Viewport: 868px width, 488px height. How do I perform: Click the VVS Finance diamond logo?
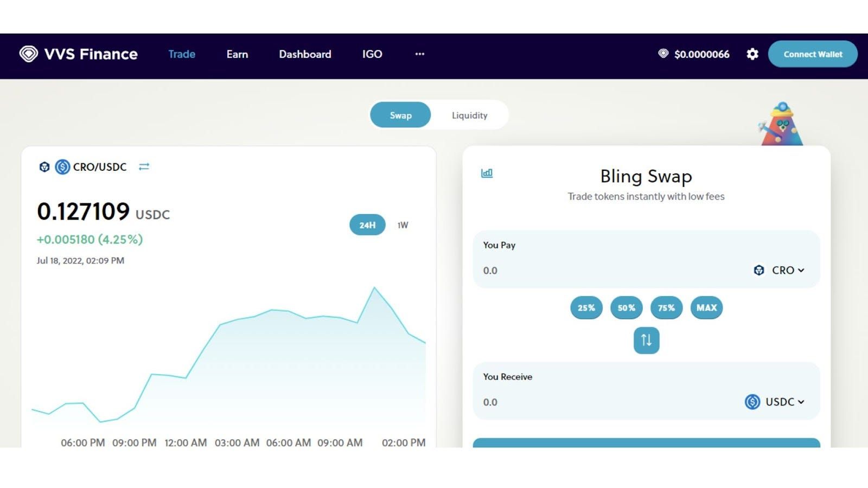pos(29,54)
